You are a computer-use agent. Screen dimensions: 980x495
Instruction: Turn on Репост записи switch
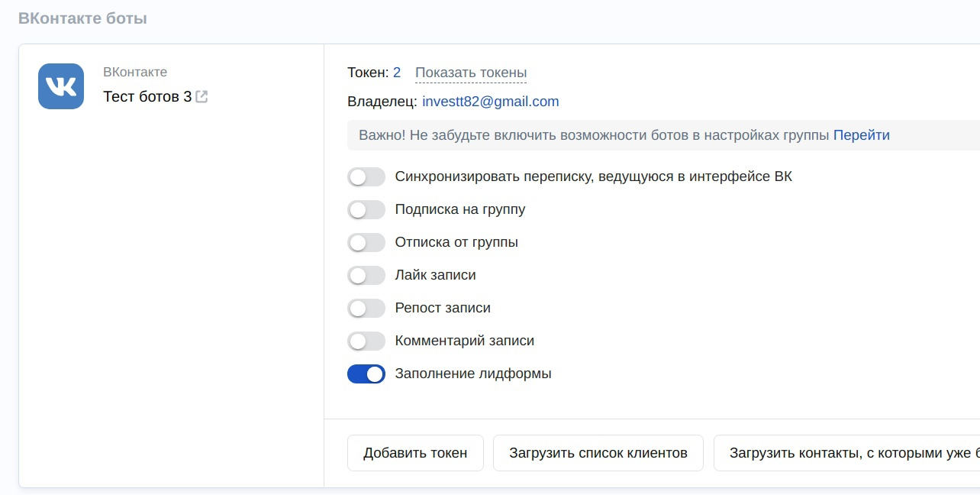click(366, 309)
